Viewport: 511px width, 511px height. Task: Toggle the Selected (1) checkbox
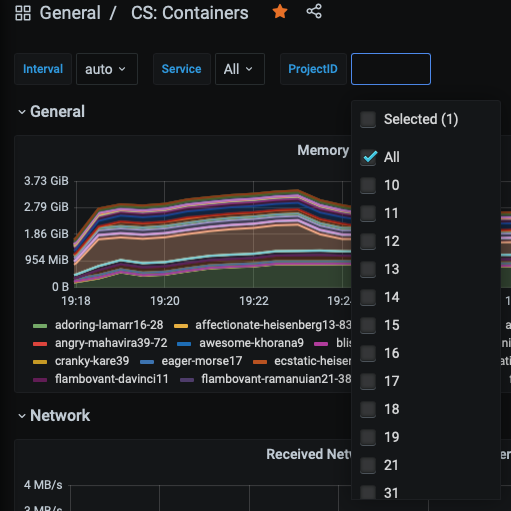pos(368,119)
